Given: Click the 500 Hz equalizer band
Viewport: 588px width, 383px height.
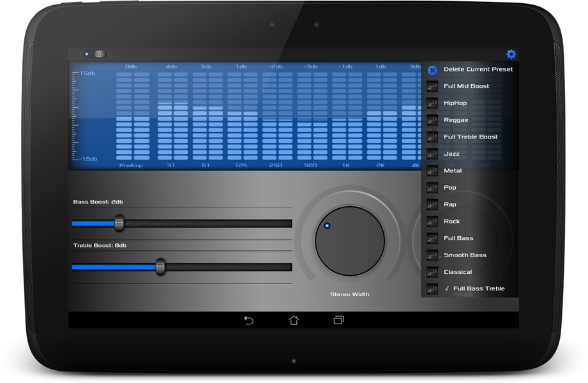Looking at the screenshot, I should coord(312,116).
